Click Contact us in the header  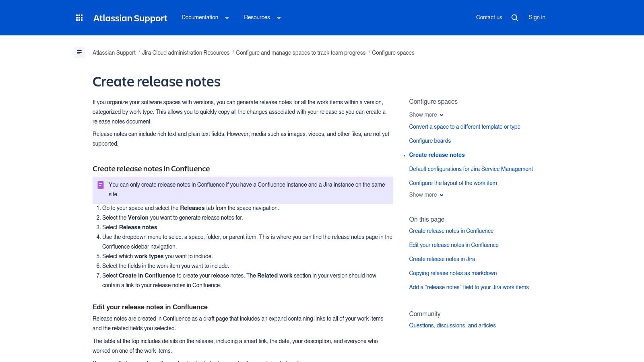click(x=489, y=17)
